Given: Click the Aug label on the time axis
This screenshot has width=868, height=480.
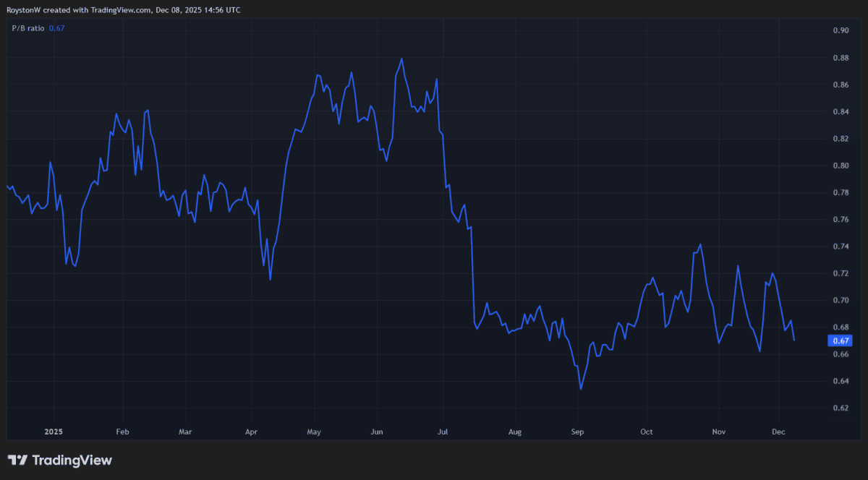Looking at the screenshot, I should point(515,432).
